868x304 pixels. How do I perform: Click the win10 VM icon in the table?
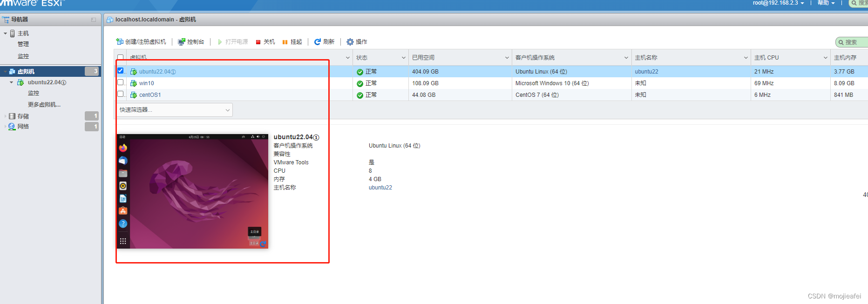134,83
